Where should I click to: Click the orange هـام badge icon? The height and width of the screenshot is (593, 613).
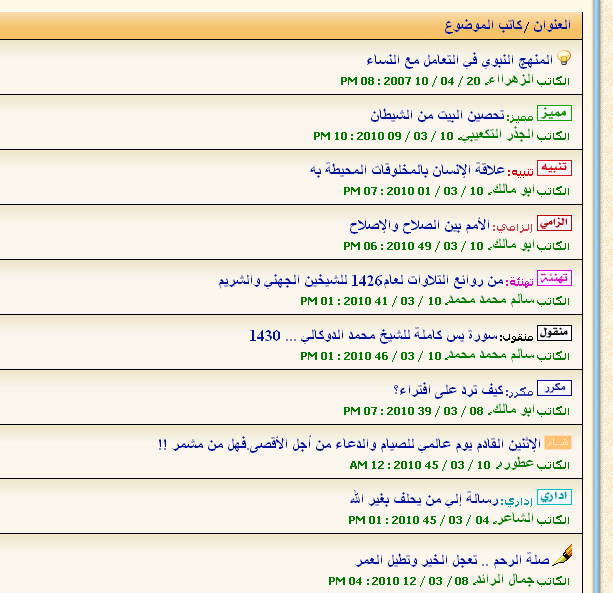pos(558,443)
